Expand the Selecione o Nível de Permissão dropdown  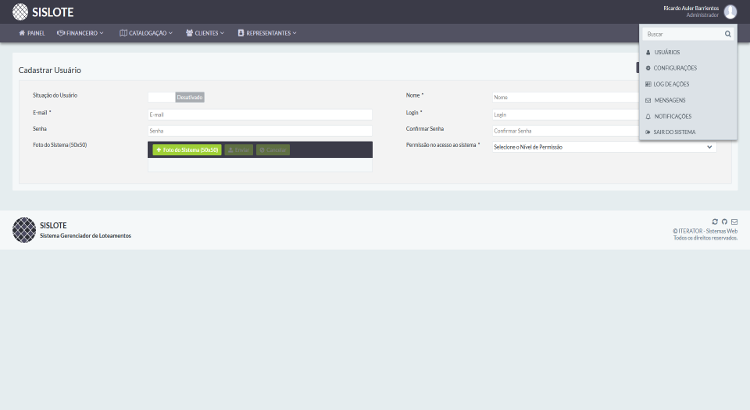point(604,147)
